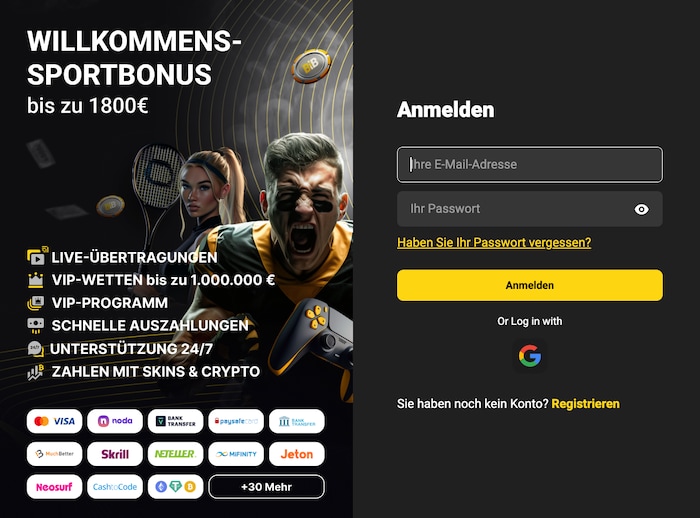Click the yellow Anmelden button
This screenshot has width=700, height=518.
[x=530, y=285]
